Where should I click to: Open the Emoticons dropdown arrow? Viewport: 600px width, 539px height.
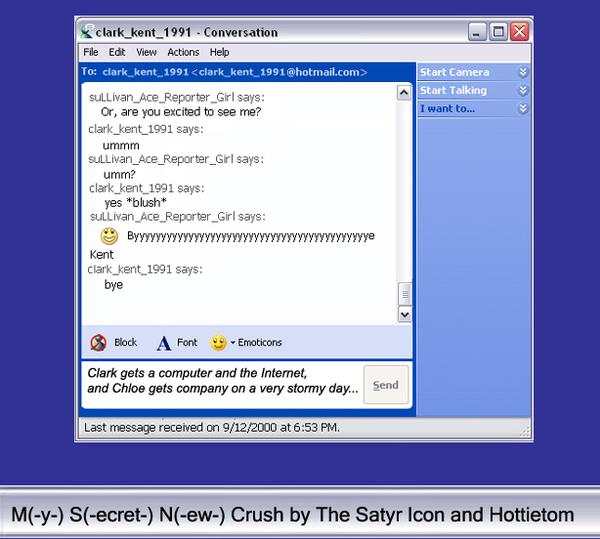(233, 343)
